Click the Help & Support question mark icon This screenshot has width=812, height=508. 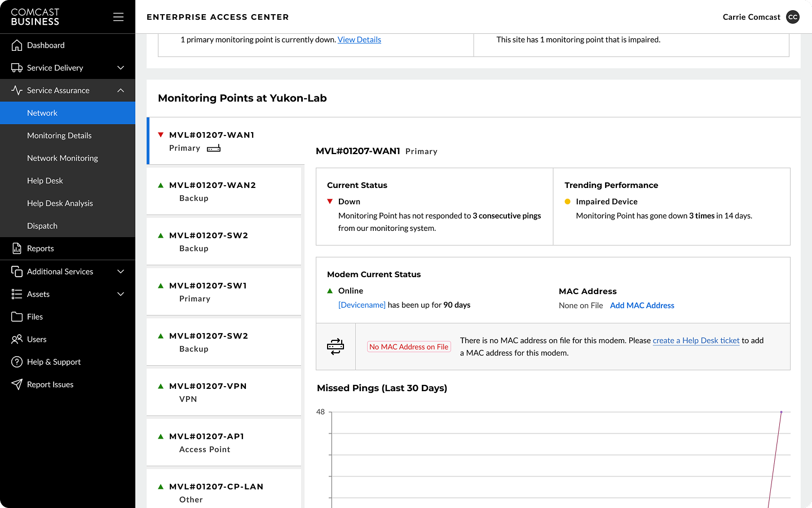(x=17, y=362)
